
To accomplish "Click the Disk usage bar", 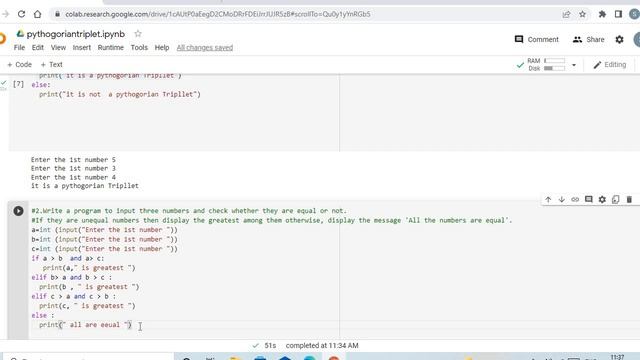I will click(x=555, y=68).
